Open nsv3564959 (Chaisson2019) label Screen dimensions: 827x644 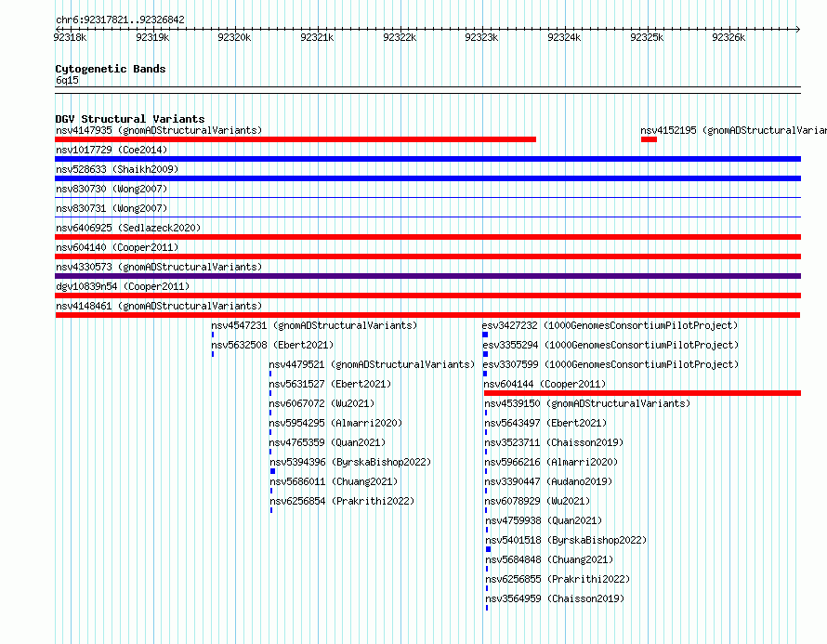point(555,598)
